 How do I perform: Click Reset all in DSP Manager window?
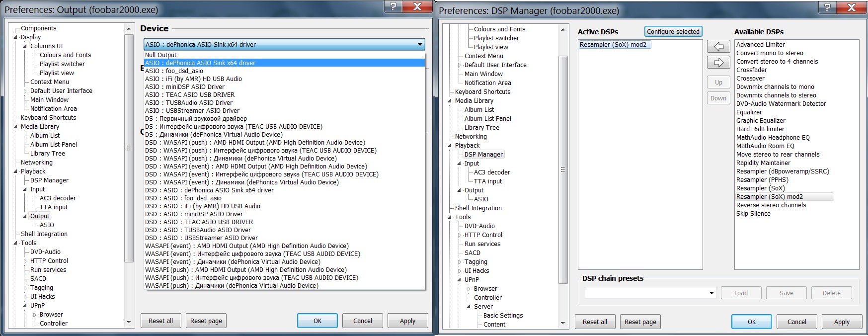click(x=595, y=322)
